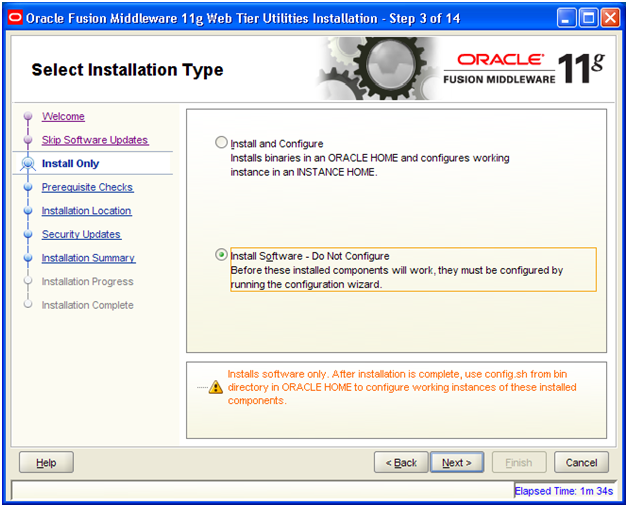The width and height of the screenshot is (628, 507).
Task: Open Help for this installer
Action: (46, 463)
